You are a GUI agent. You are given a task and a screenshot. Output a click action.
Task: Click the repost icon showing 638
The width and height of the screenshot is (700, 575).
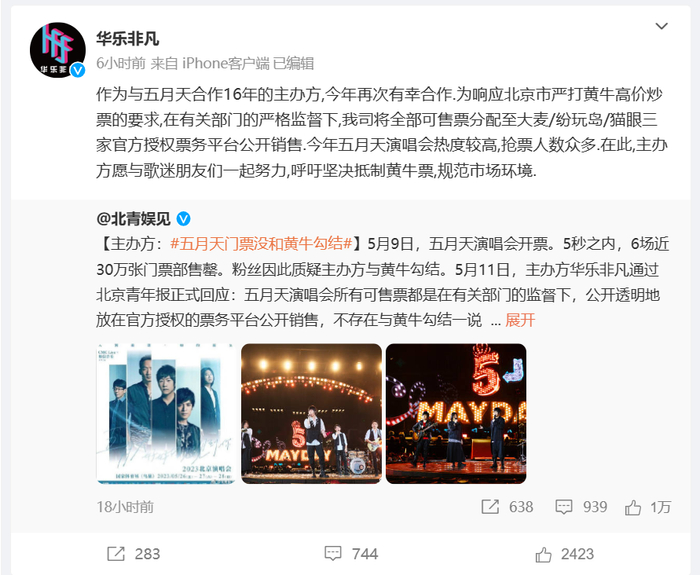490,507
